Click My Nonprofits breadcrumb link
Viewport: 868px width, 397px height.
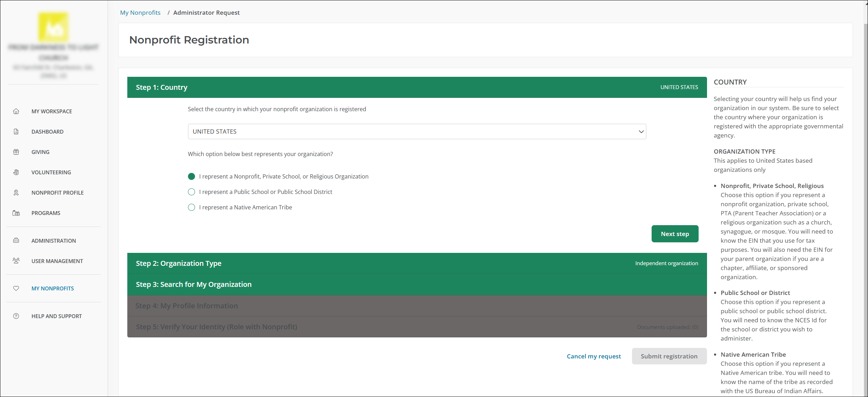(140, 13)
